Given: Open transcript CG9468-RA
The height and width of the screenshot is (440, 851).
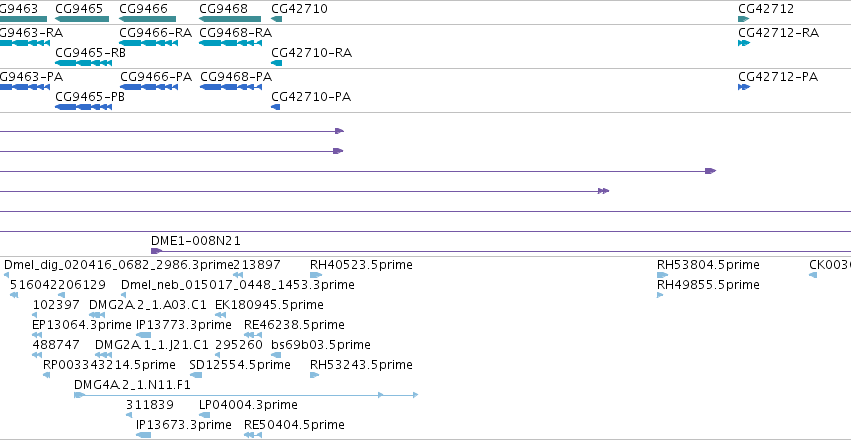Looking at the screenshot, I should [232, 43].
